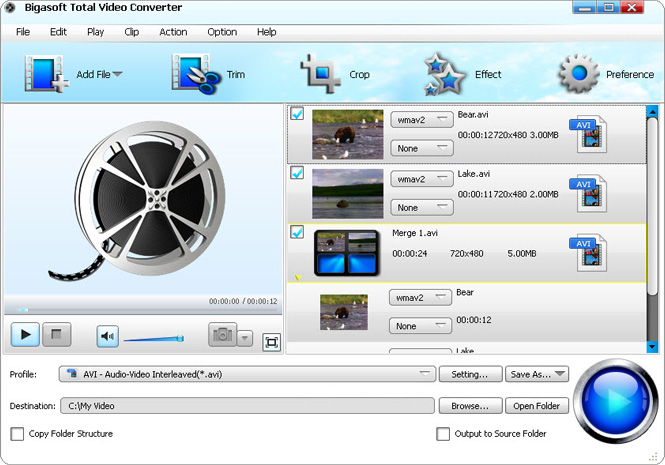Uncheck the Bear.avi checkbox
Image resolution: width=665 pixels, height=465 pixels.
(297, 113)
